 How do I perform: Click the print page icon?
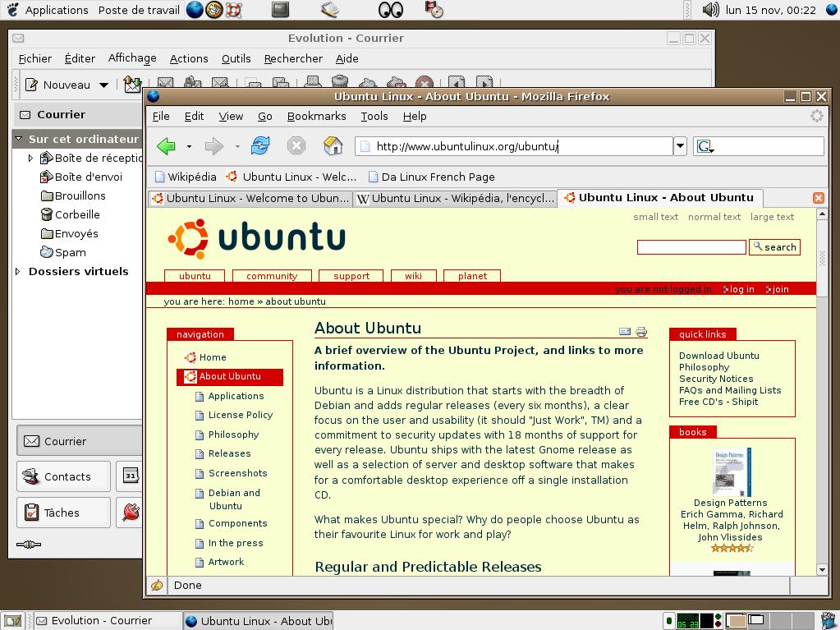pos(641,332)
